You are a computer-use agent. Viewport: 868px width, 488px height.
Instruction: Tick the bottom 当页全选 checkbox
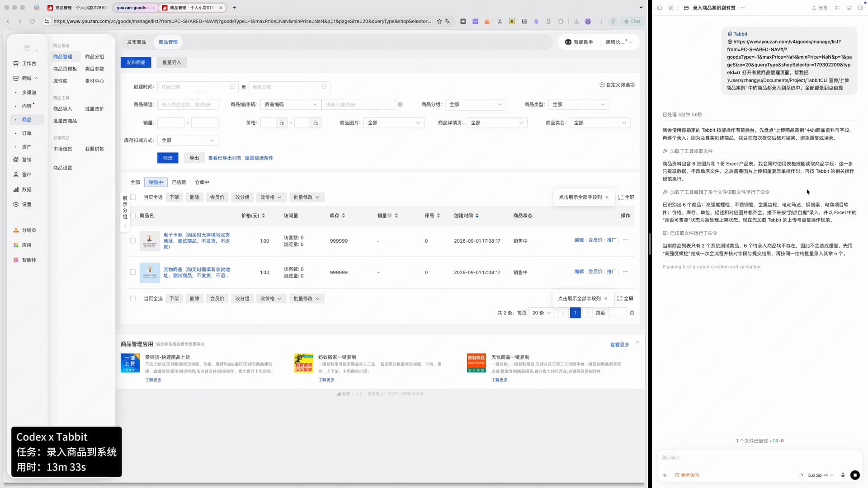(x=133, y=299)
